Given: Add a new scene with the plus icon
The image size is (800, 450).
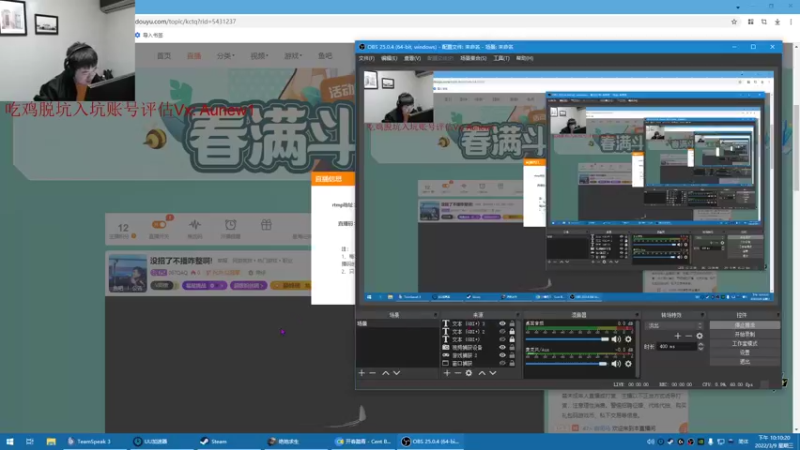Looking at the screenshot, I should click(x=361, y=373).
